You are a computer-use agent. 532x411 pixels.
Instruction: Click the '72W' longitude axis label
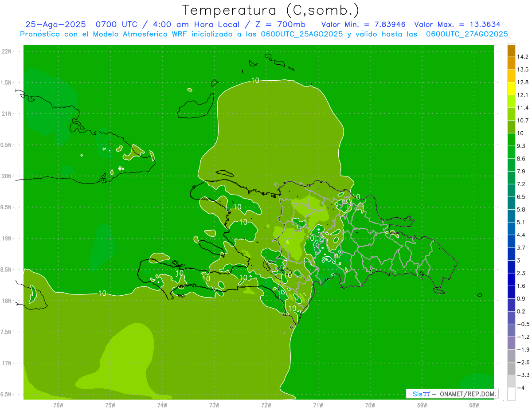266,405
